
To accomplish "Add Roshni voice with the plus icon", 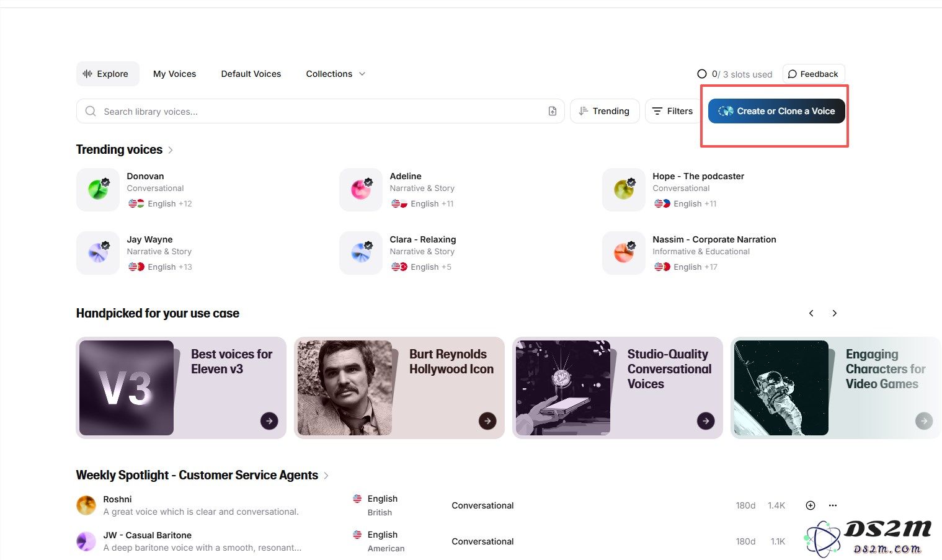I will [810, 505].
